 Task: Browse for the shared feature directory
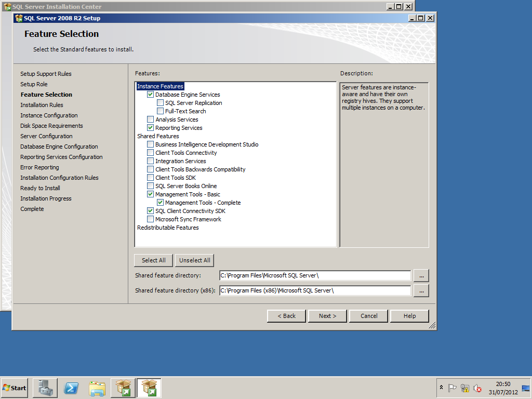[421, 275]
